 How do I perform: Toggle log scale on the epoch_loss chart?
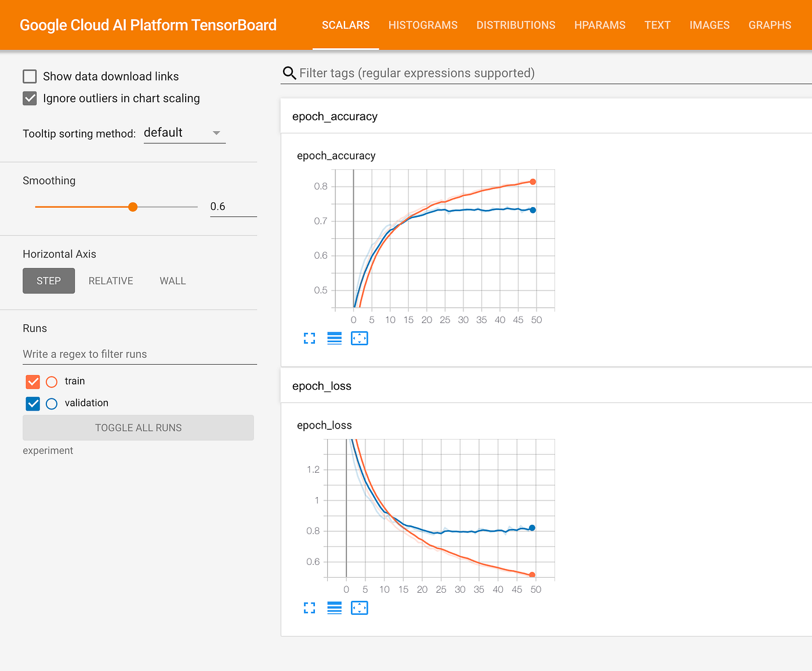click(x=334, y=608)
